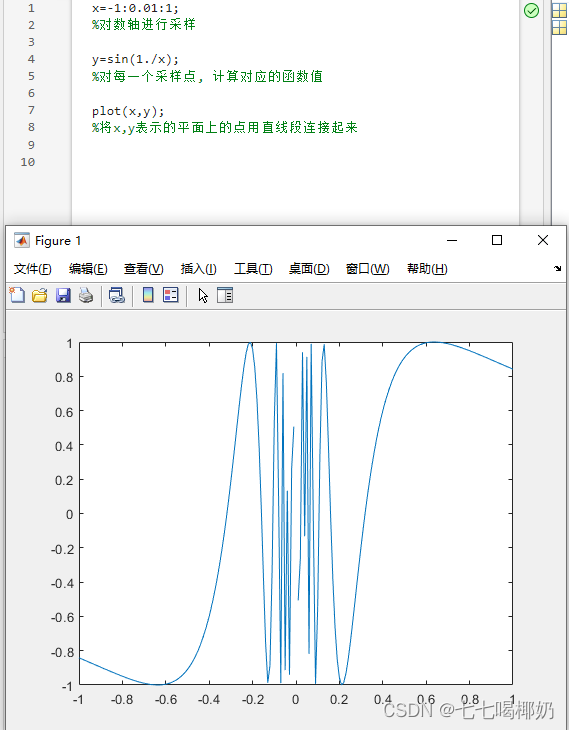Click the code line plot(x,y);
The image size is (569, 730).
pyautogui.click(x=128, y=111)
